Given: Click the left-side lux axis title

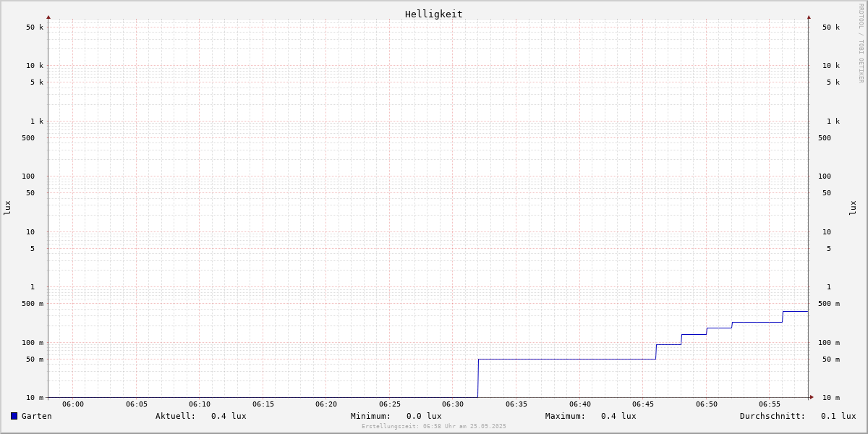Looking at the screenshot, I should 7,208.
